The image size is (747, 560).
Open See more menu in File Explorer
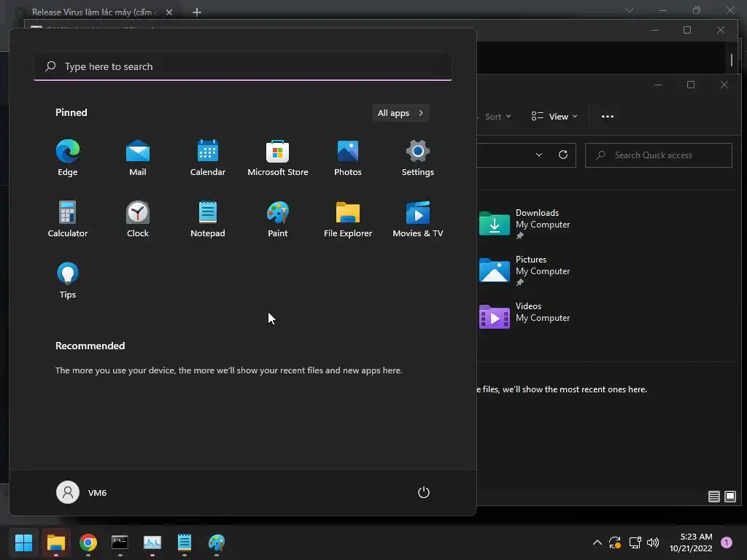click(x=608, y=117)
